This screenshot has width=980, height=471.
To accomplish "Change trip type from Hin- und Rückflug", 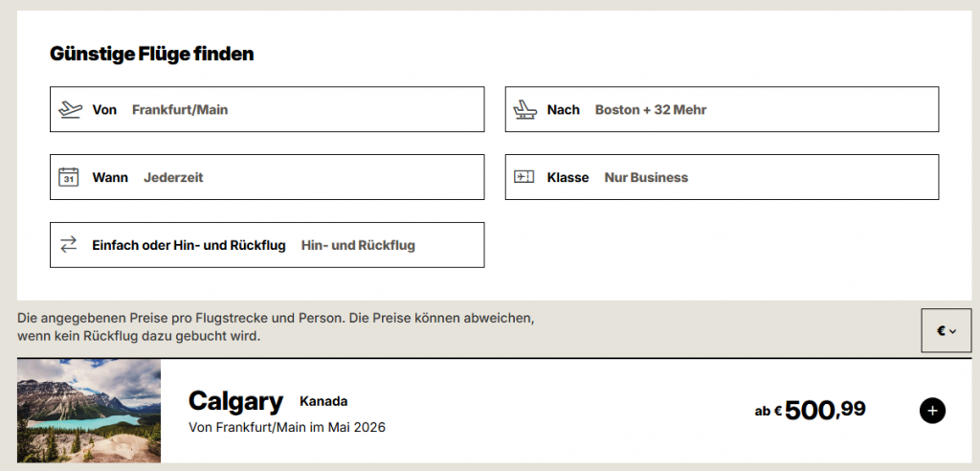I will pos(358,245).
